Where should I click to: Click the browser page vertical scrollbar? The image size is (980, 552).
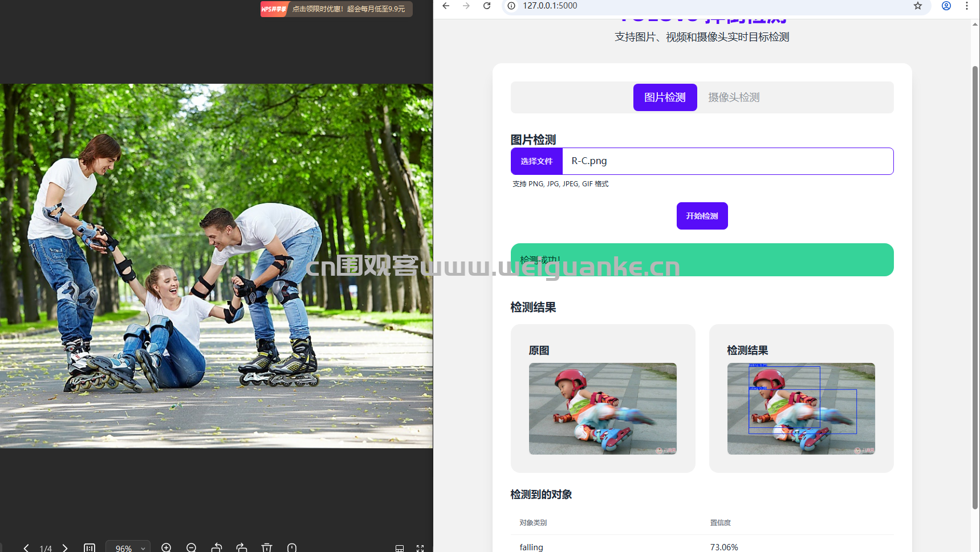pos(975,285)
